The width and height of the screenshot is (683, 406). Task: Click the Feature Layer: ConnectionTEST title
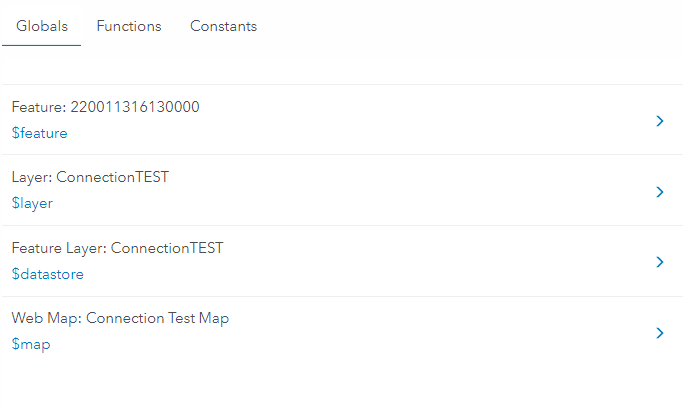click(117, 248)
